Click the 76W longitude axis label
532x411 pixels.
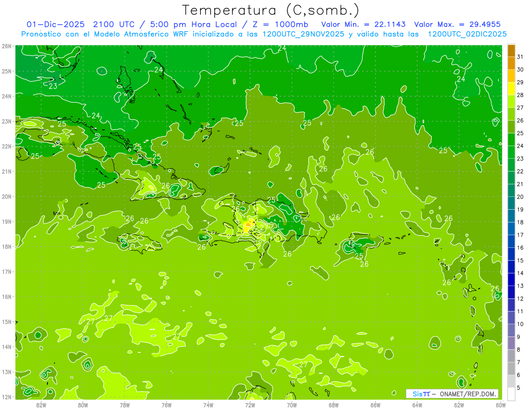tap(166, 405)
